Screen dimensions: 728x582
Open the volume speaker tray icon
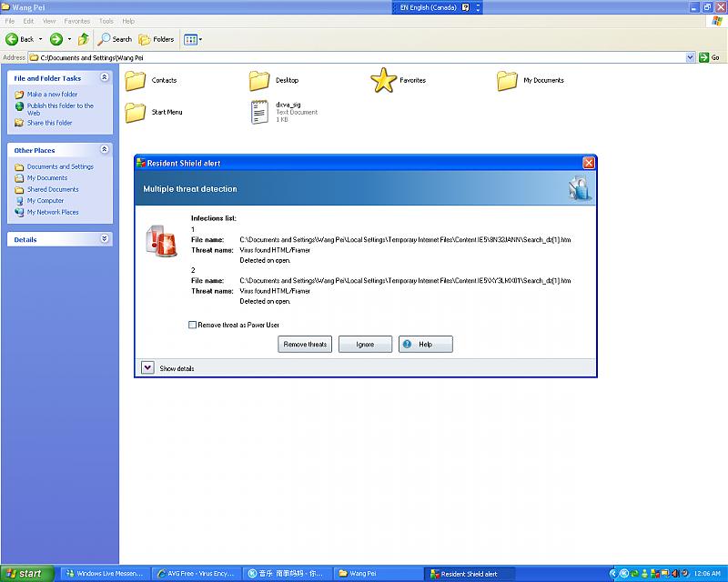point(675,574)
